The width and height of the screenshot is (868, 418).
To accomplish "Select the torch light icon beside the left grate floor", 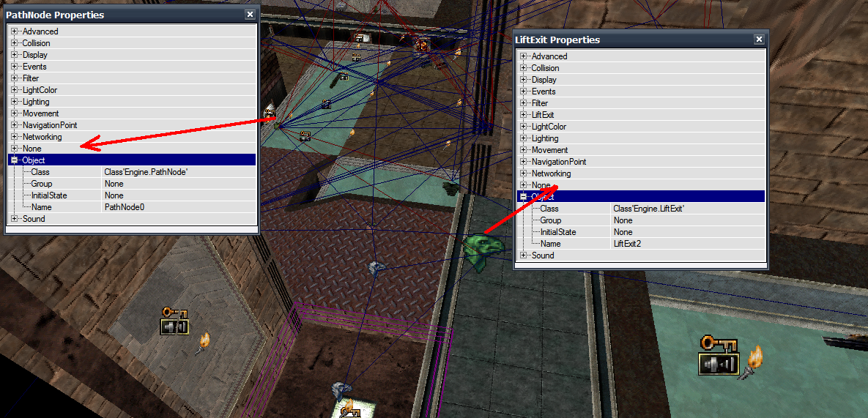I will (x=203, y=343).
